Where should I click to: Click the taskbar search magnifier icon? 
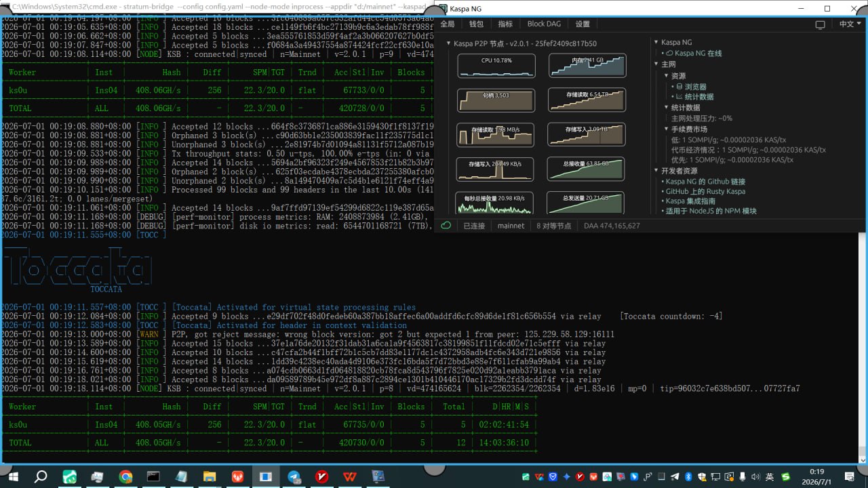41,476
